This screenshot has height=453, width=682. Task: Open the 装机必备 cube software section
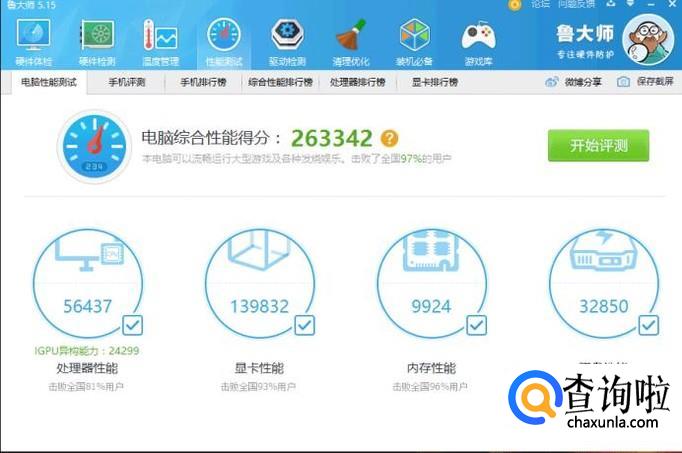coord(414,41)
